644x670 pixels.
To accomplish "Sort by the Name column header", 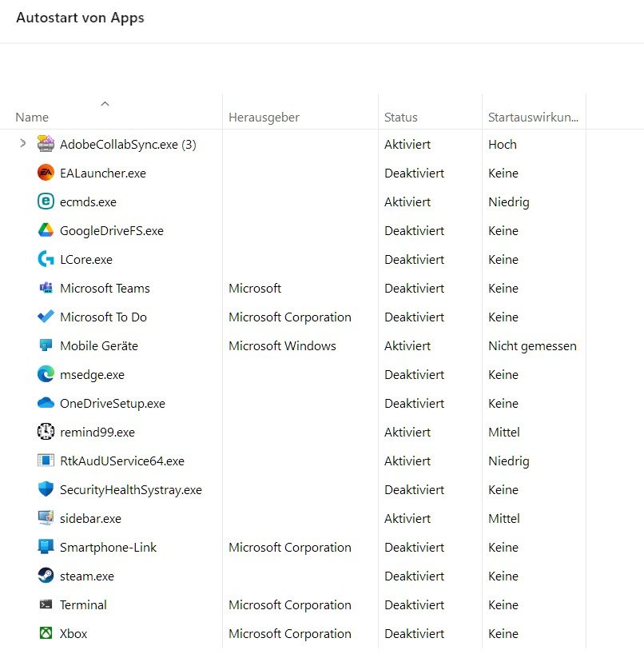I will pyautogui.click(x=32, y=117).
